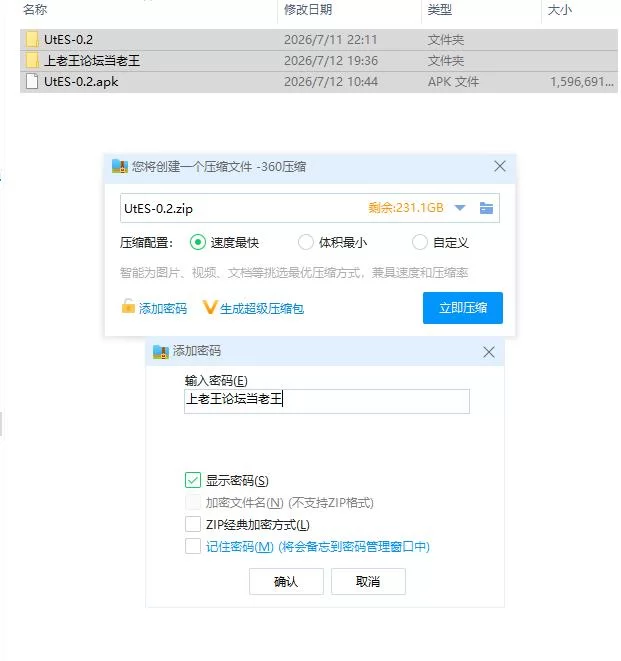Expand the save location dropdown arrow
The image size is (621, 661).
tap(460, 208)
